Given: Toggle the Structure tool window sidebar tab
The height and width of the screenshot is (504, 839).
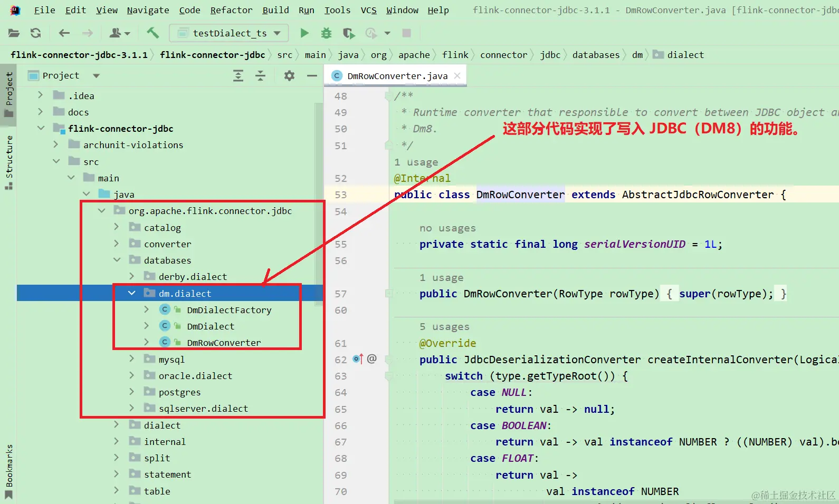Looking at the screenshot, I should click(x=9, y=162).
